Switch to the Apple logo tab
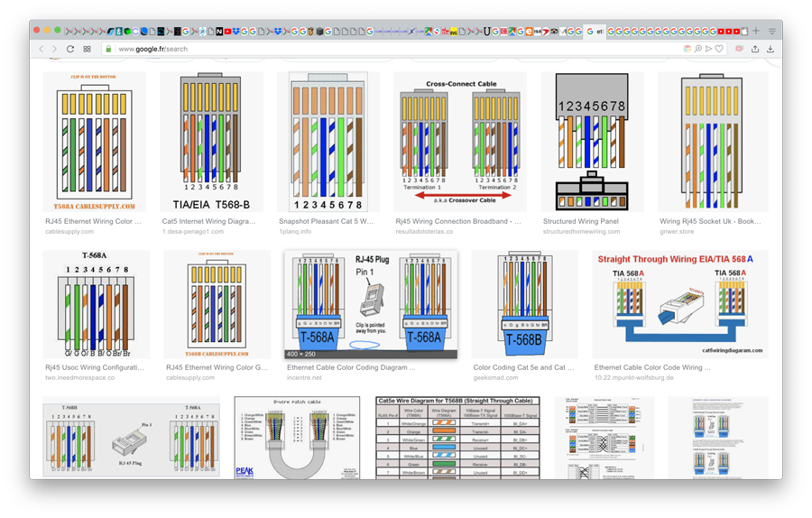 click(744, 32)
